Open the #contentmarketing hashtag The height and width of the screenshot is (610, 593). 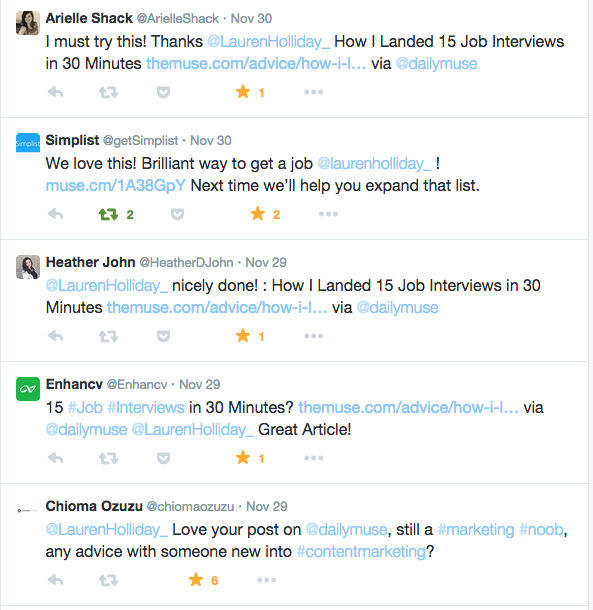(x=361, y=552)
